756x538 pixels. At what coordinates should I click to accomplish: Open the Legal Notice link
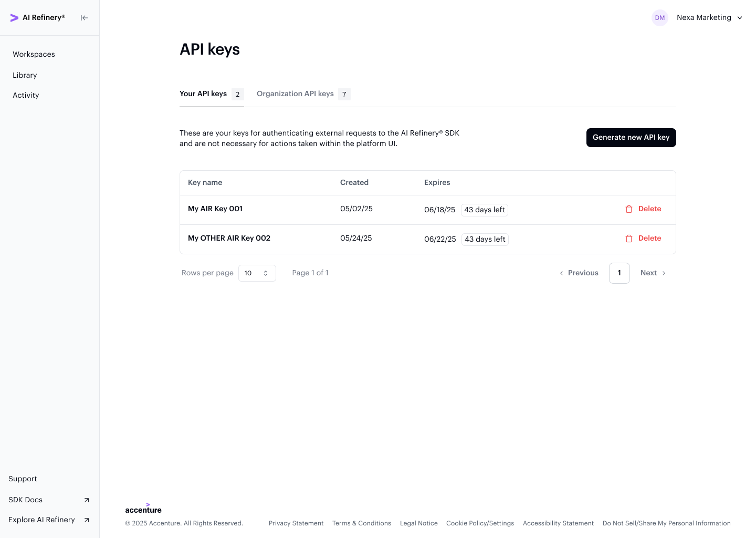pyautogui.click(x=419, y=523)
